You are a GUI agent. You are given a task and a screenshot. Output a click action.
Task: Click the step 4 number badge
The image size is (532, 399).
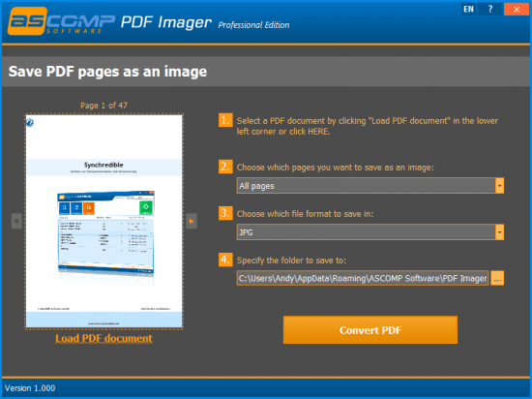pyautogui.click(x=225, y=260)
